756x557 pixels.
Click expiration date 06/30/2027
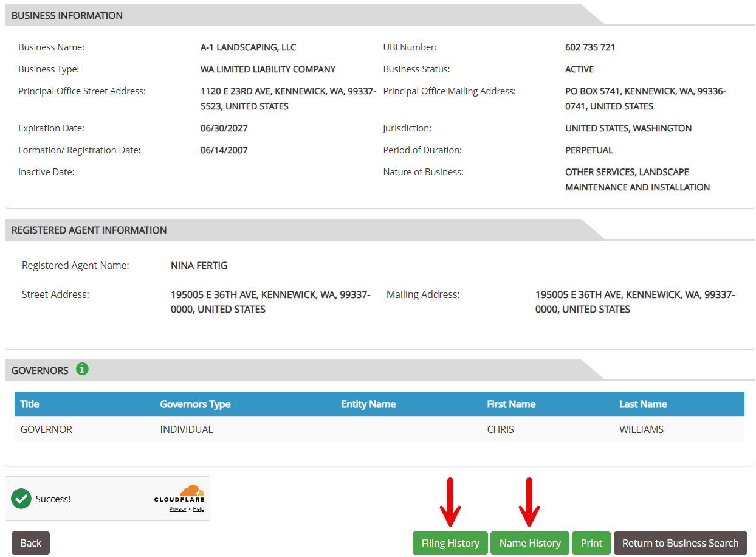(224, 128)
